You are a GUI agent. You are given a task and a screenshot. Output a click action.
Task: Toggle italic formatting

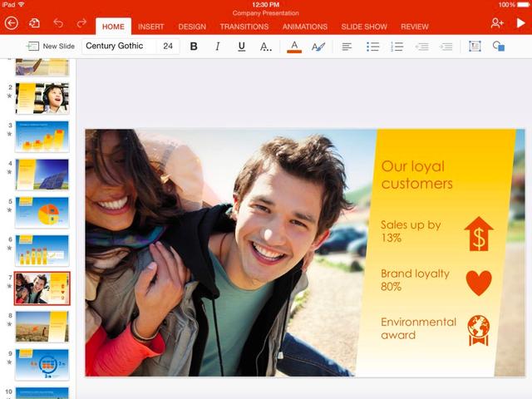(218, 47)
